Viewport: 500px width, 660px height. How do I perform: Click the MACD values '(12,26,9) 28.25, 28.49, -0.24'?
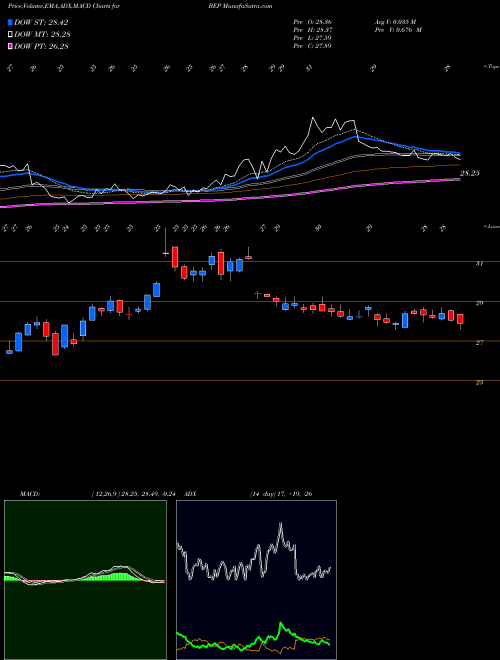click(x=136, y=494)
